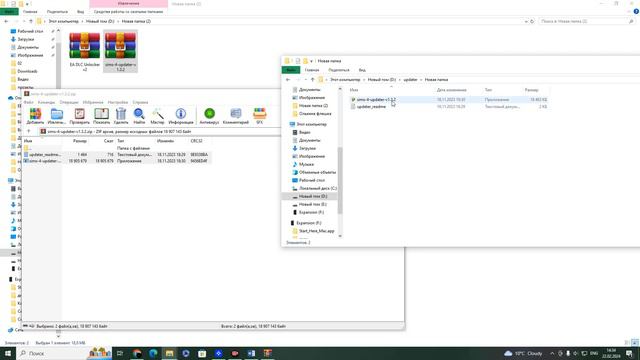Click search field in back Explorer window

pyautogui.click(x=586, y=21)
